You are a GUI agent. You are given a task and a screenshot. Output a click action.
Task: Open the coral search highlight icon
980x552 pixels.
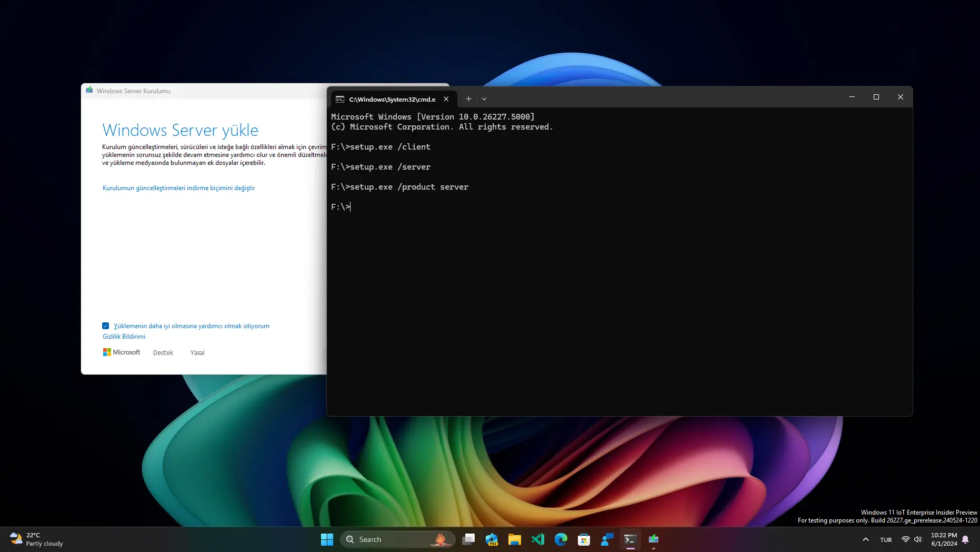pos(441,539)
